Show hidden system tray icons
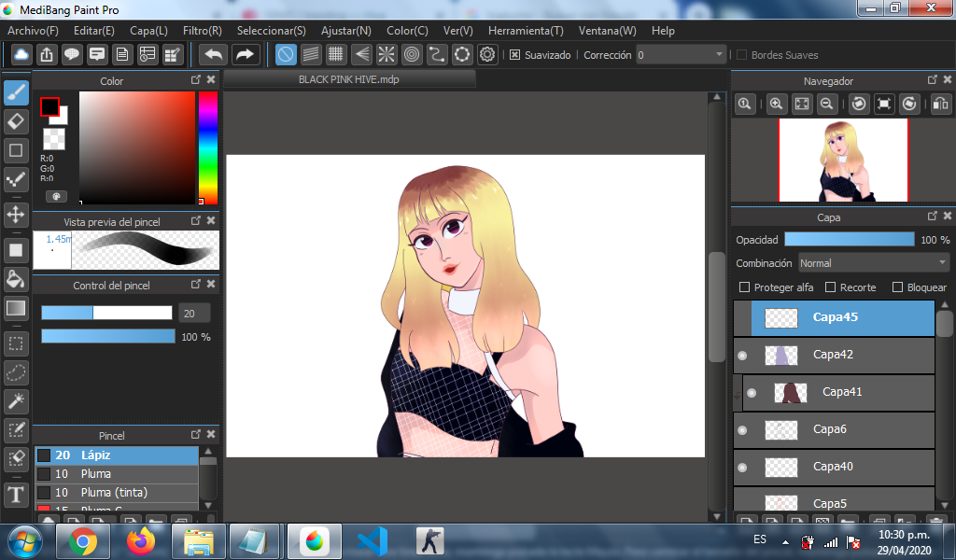956x560 pixels. coord(785,541)
